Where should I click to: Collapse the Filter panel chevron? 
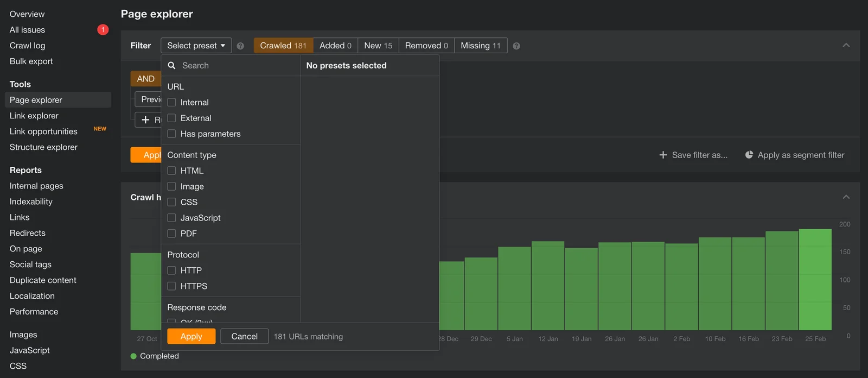pyautogui.click(x=846, y=46)
